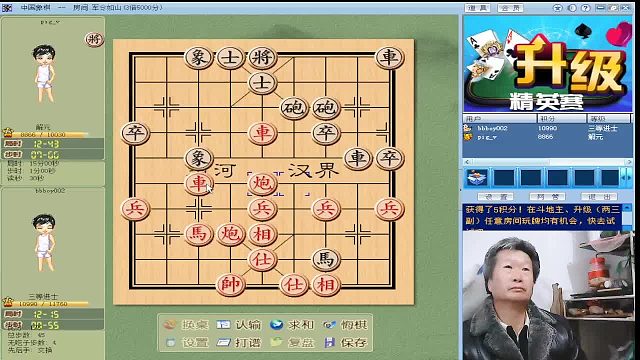Viewport: 640px width, 360px height.
Task: Click 求和 to offer a draw
Action: [x=291, y=325]
